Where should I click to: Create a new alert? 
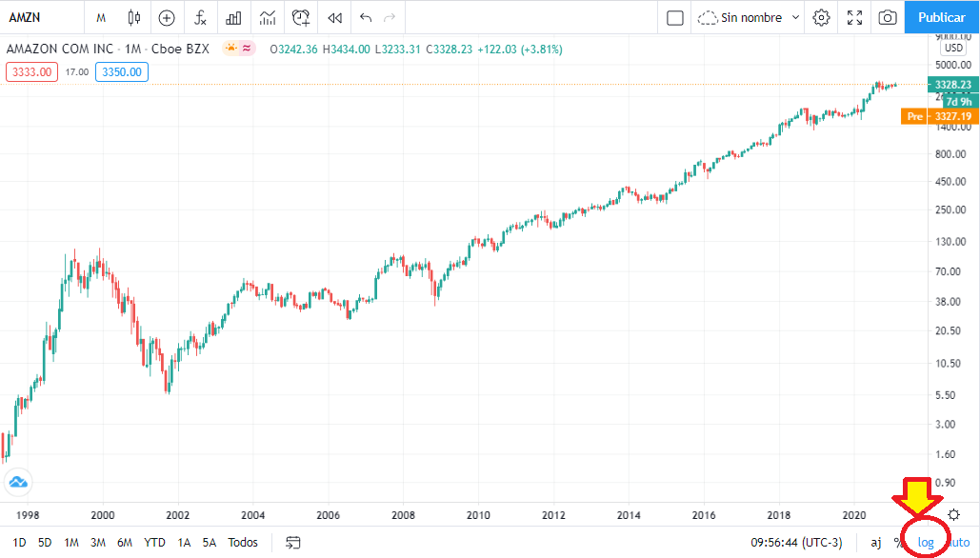click(301, 18)
